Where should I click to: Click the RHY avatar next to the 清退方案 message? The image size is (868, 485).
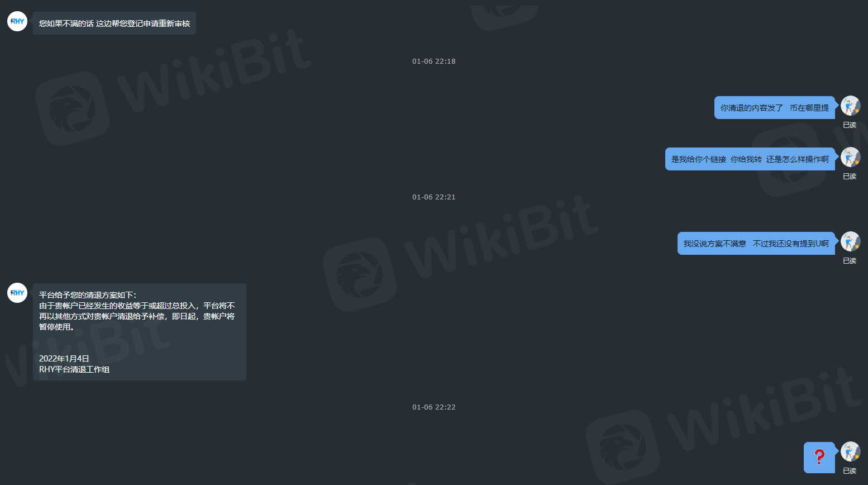[17, 293]
